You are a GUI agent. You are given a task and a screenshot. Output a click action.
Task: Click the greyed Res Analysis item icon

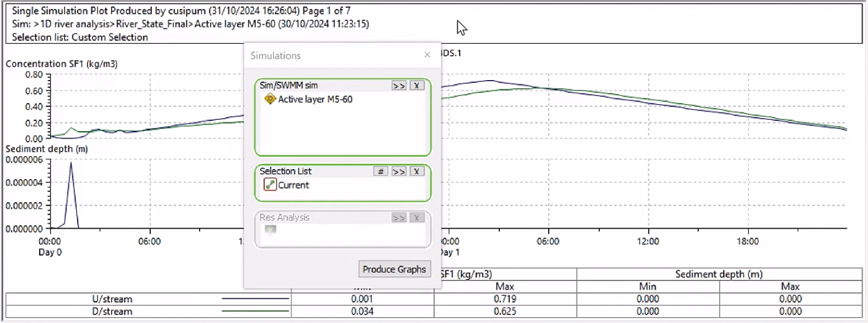pos(270,229)
